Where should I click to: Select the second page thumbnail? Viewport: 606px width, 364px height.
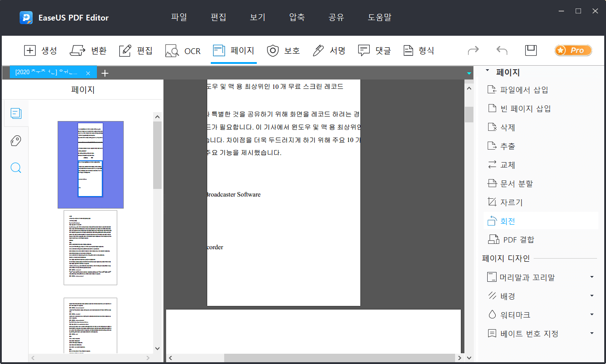pyautogui.click(x=90, y=247)
